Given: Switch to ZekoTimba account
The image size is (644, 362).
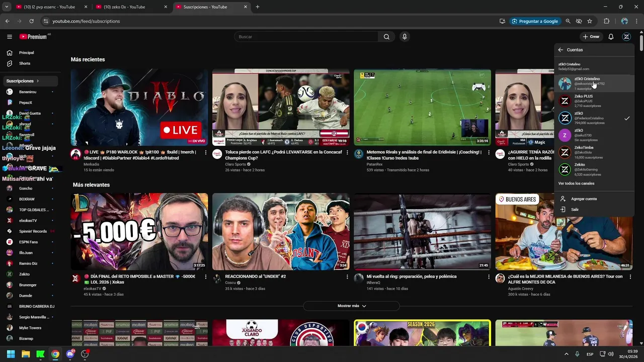Looking at the screenshot, I should click(594, 152).
